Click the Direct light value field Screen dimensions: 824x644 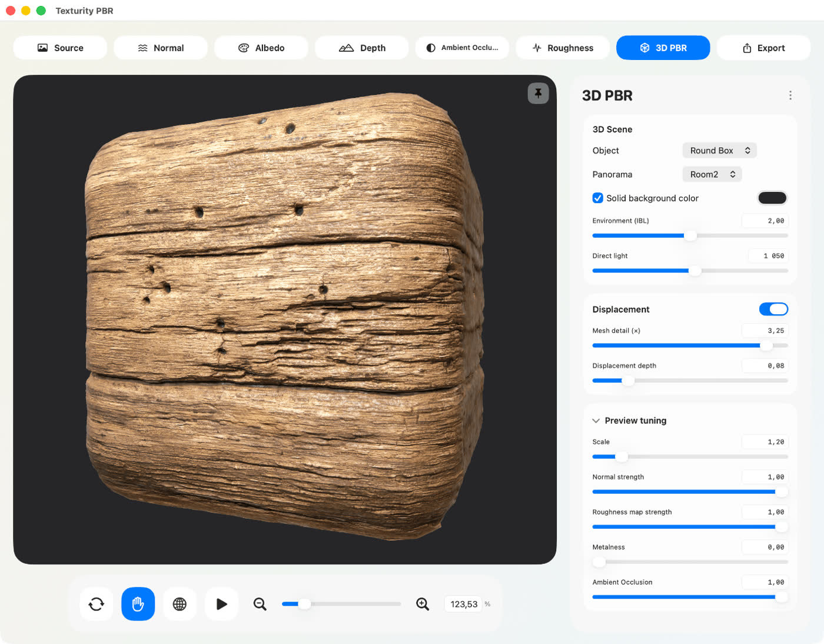click(768, 255)
